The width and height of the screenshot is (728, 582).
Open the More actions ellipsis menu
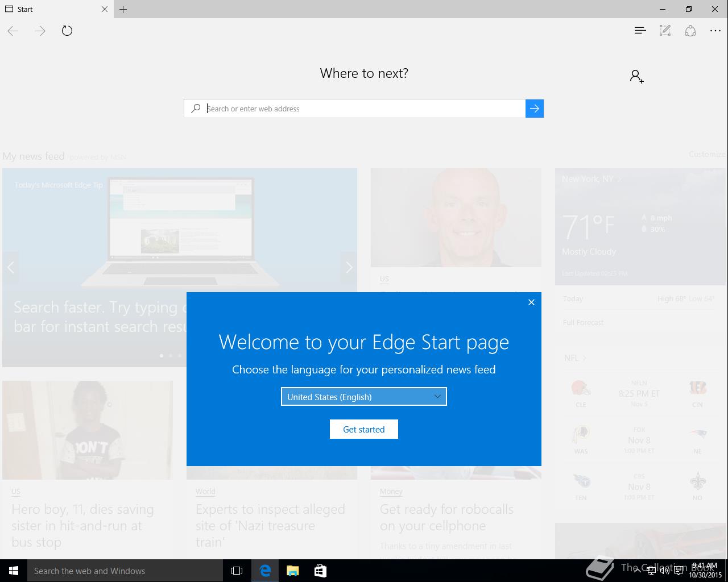pyautogui.click(x=715, y=31)
